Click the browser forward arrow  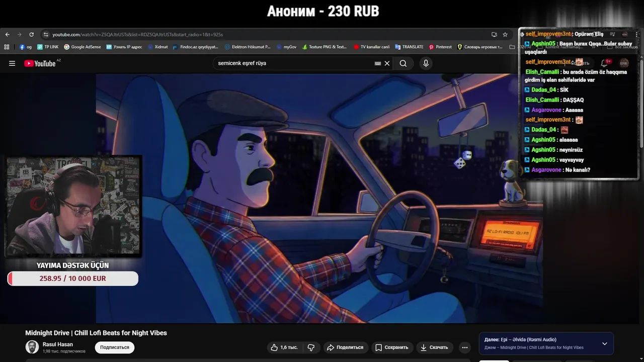coord(19,35)
